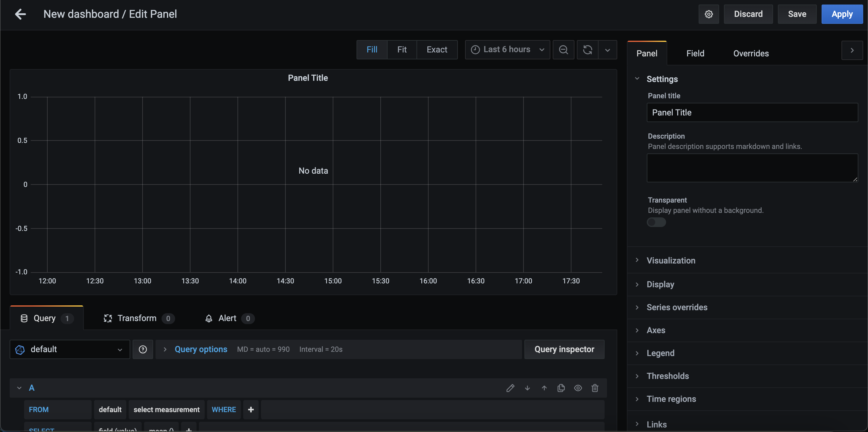Open the data source help icon
Viewport: 868px width, 432px height.
(143, 349)
